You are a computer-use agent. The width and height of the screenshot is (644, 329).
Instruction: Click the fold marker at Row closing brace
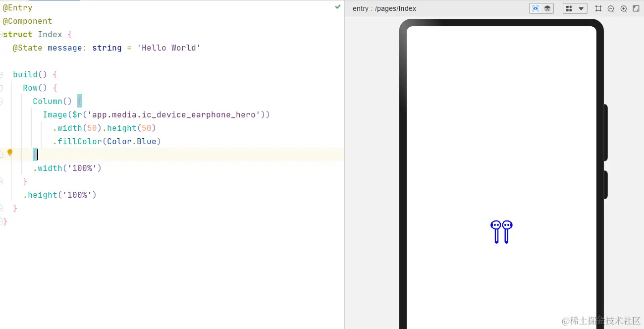1,181
